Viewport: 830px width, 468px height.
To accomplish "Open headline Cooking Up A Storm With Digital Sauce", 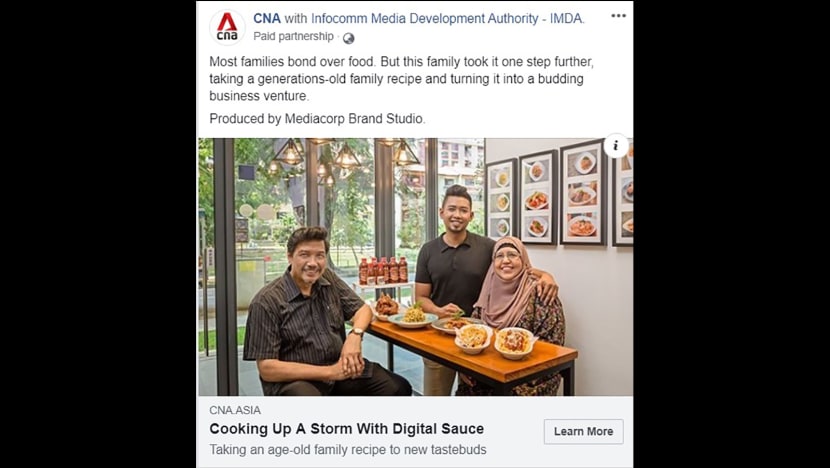I will point(347,429).
